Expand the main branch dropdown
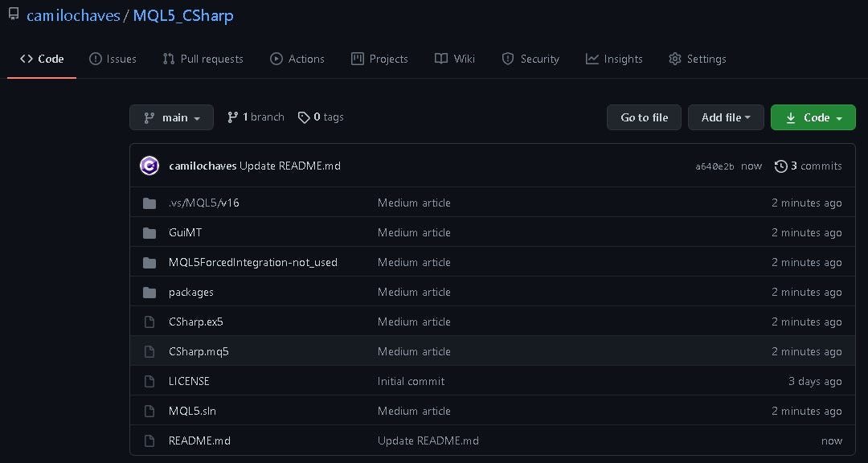Viewport: 868px width, 463px height. (172, 117)
